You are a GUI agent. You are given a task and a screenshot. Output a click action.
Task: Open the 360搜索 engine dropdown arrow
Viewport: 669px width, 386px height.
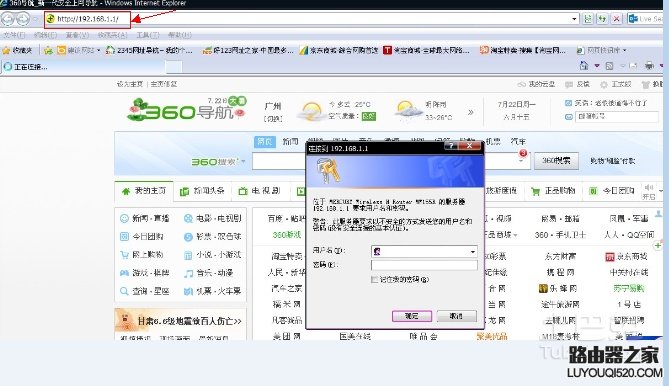point(243,162)
